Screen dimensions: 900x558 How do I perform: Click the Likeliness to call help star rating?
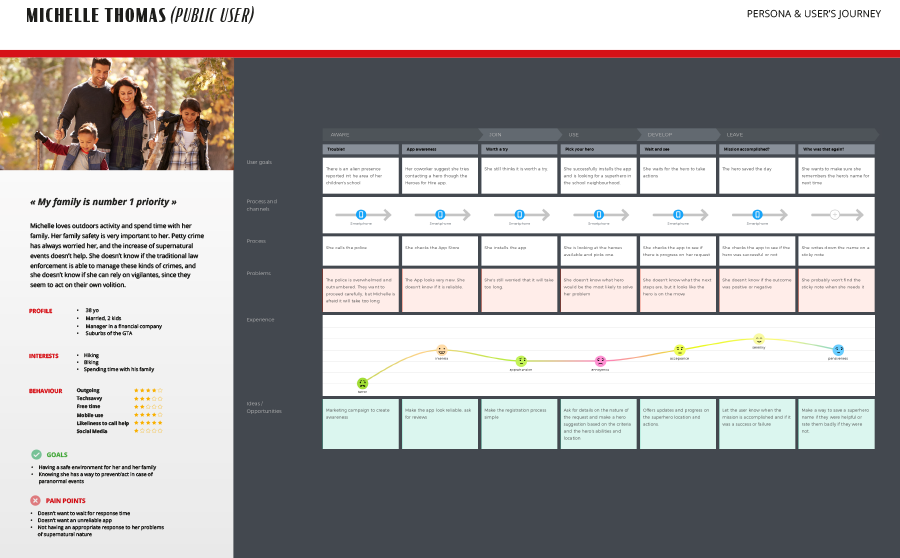point(148,423)
